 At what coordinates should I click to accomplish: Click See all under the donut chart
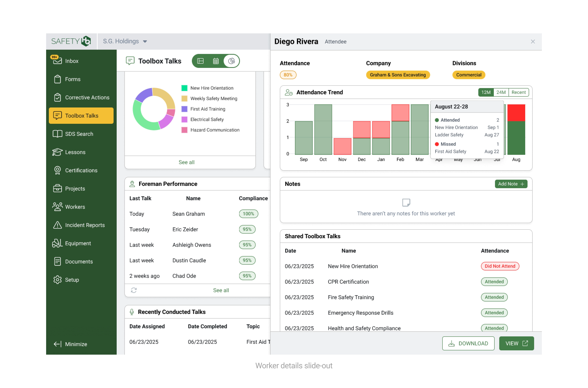click(187, 162)
